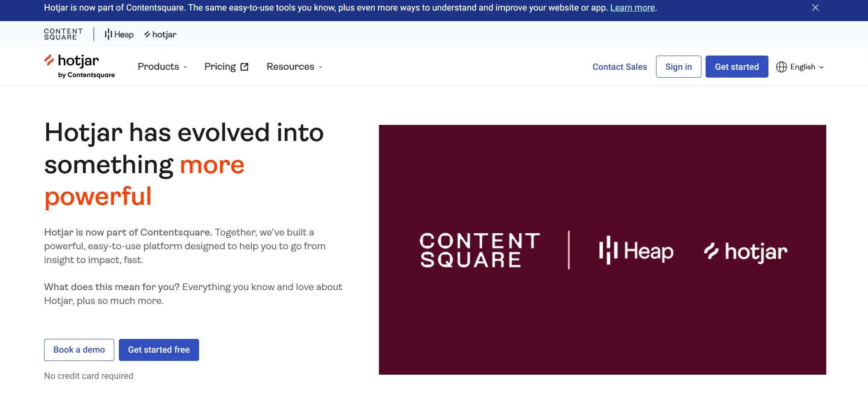Click the globe language icon
The image size is (868, 405).
(781, 67)
